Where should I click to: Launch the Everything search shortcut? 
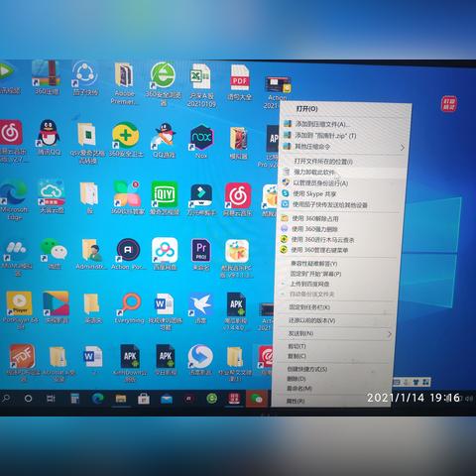coord(129,304)
